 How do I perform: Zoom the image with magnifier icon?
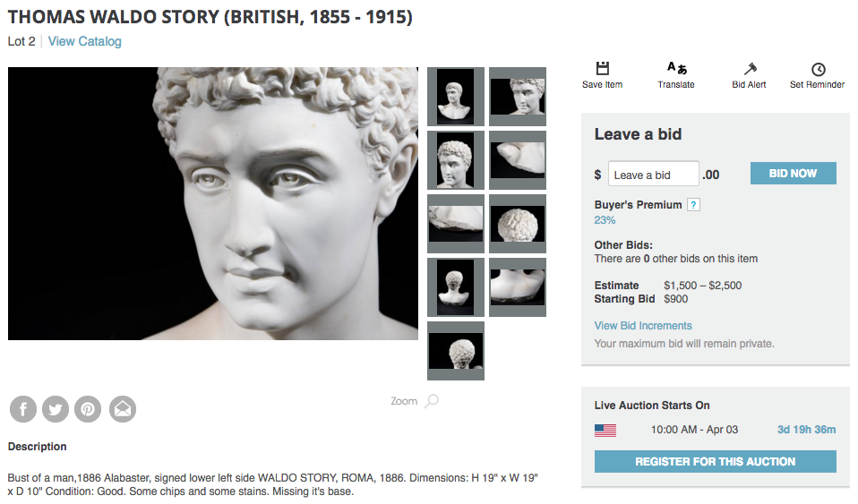coord(431,401)
